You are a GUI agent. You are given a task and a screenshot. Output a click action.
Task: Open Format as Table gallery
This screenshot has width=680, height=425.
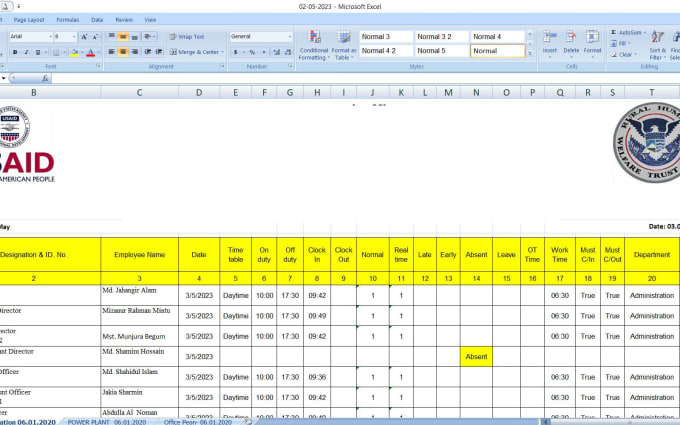click(x=344, y=45)
